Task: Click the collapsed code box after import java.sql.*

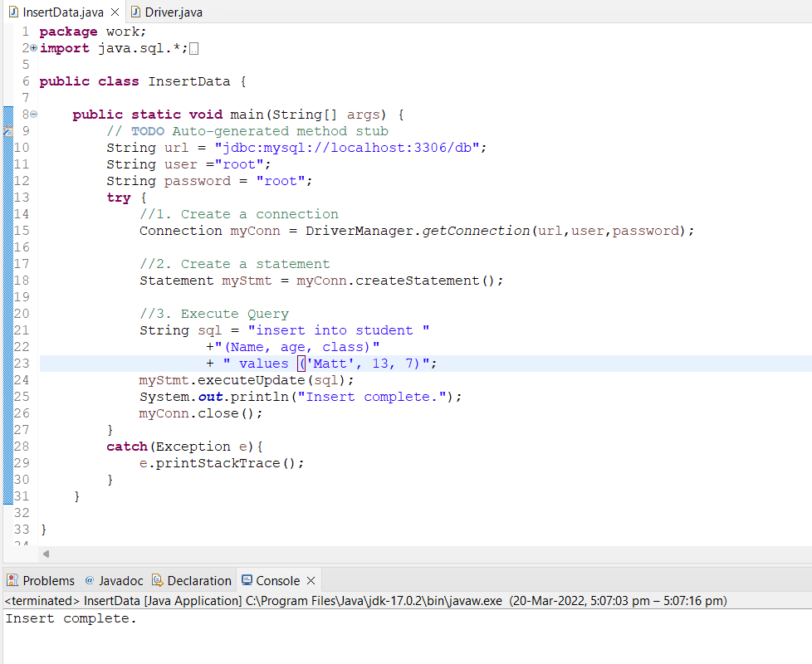Action: [192, 48]
